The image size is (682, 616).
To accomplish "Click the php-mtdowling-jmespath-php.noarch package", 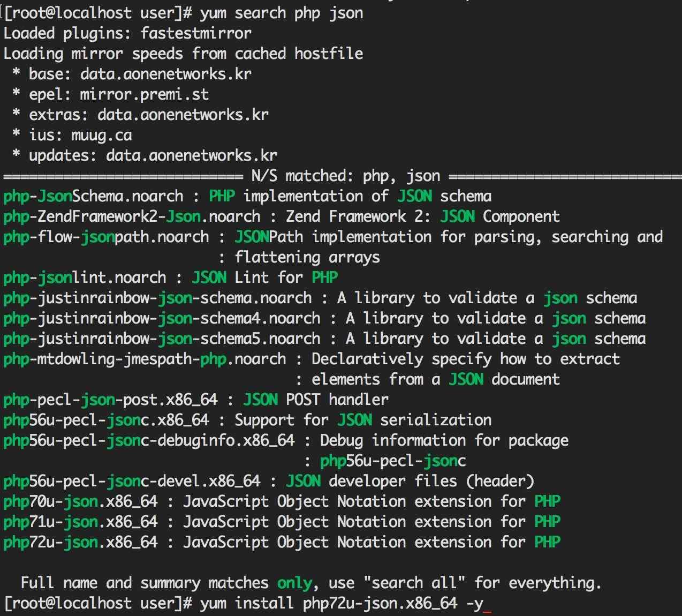I will [142, 359].
